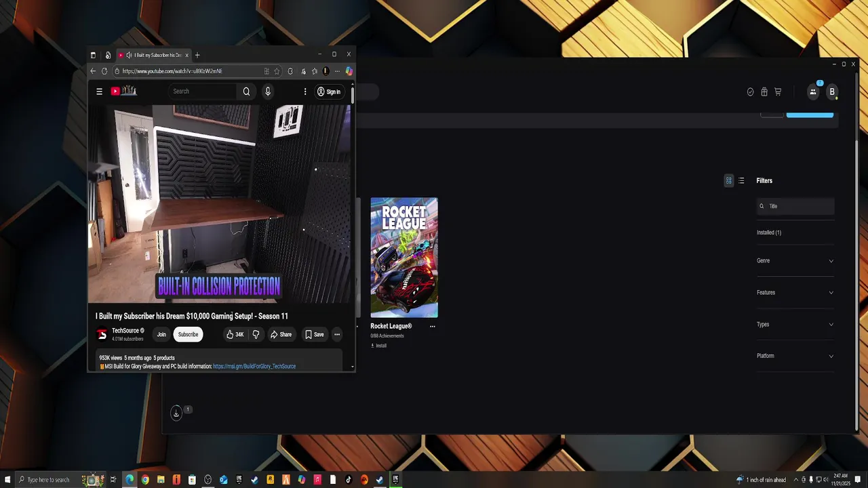
Task: Share the video
Action: 281,334
